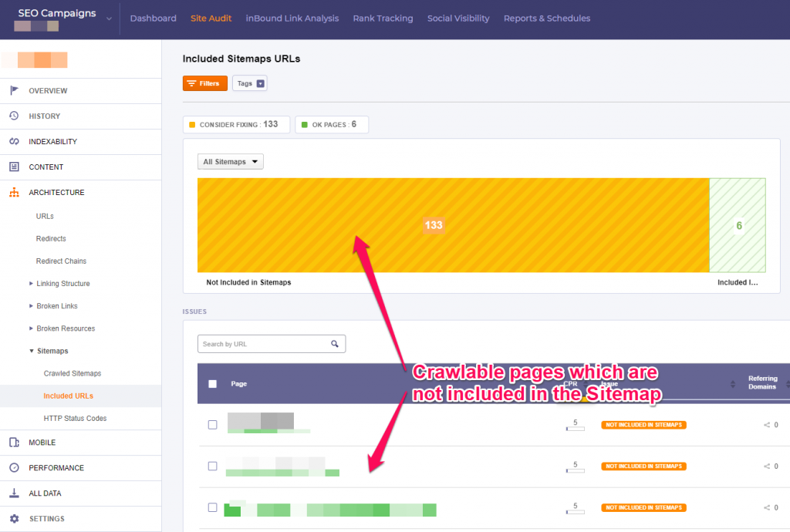This screenshot has width=790, height=532.
Task: Click the Architecture sitemap icon
Action: (x=14, y=192)
